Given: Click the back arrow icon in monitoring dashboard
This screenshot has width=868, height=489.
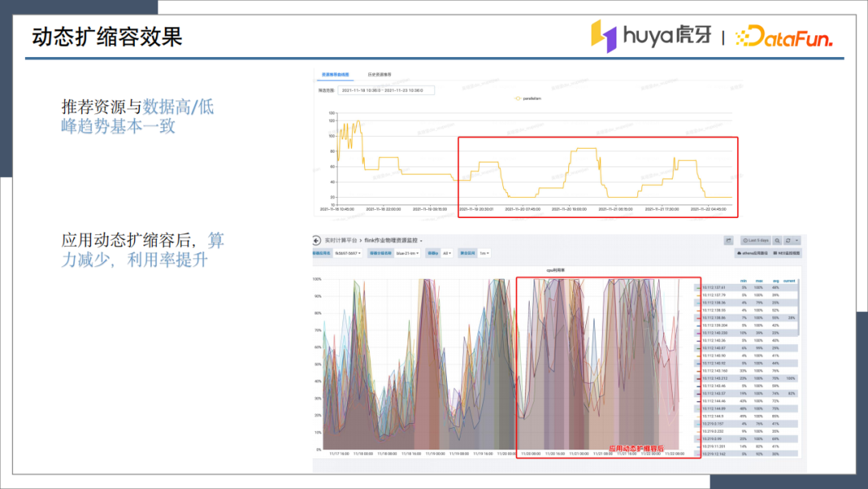Looking at the screenshot, I should point(316,240).
